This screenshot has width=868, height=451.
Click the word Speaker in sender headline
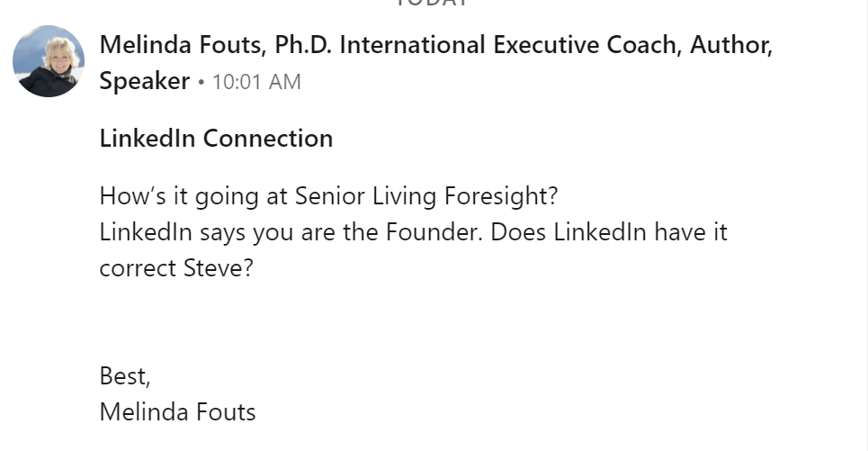click(145, 81)
